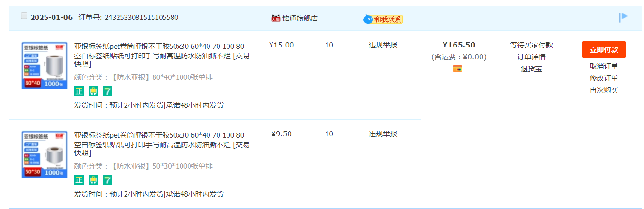Click the blue flag remark icon
Screen dimensions: 644x209
pyautogui.click(x=624, y=18)
